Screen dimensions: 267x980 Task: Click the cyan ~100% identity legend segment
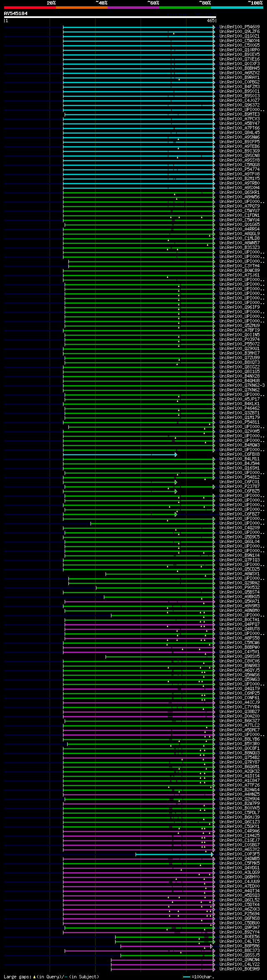pos(237,7)
